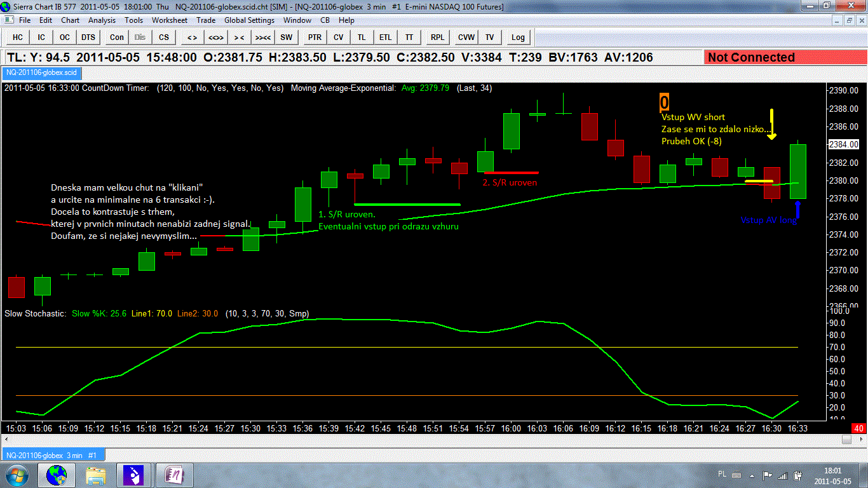Click the CountDown Timer study label

coord(115,88)
